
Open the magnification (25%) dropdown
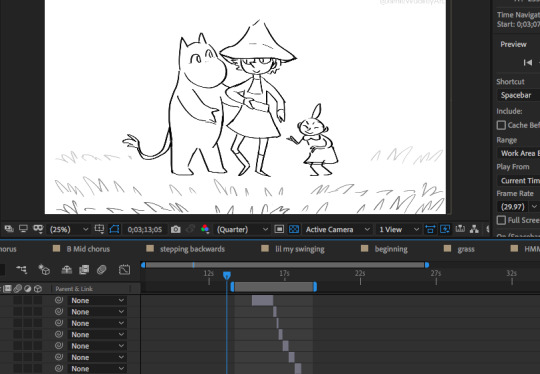point(69,229)
